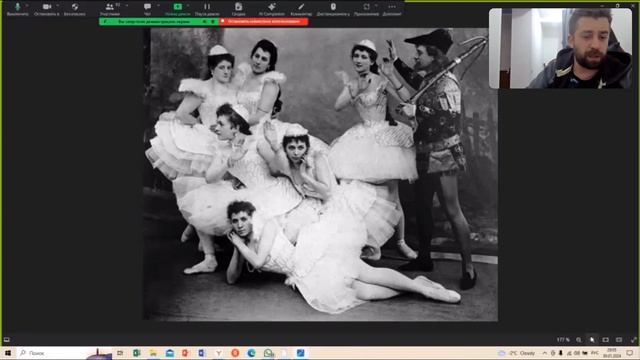Viewport: 640px width, 360px height.
Task: Expand the arrow next to Chat
Action: pos(158,6)
